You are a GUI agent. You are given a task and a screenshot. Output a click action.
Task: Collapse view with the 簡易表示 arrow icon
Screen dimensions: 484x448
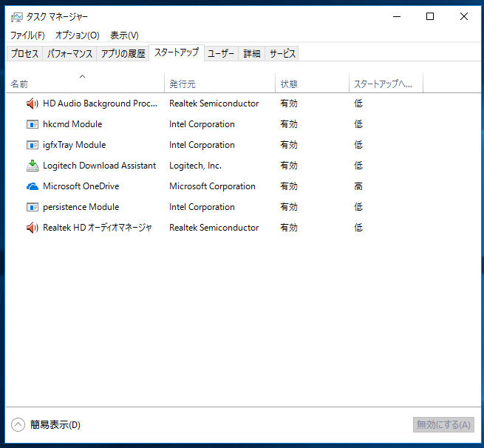point(18,424)
